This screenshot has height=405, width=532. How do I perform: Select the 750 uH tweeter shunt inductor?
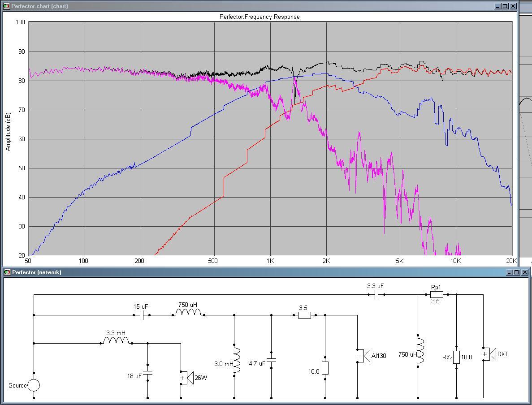[418, 351]
